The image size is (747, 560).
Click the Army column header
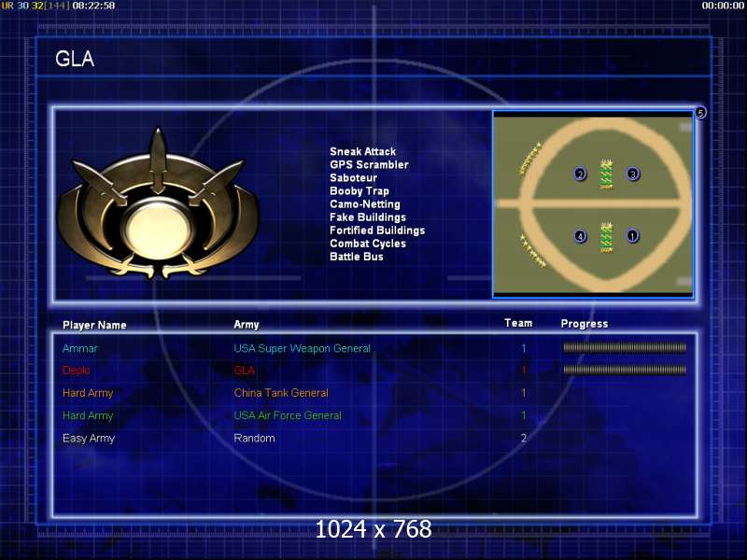click(x=247, y=325)
